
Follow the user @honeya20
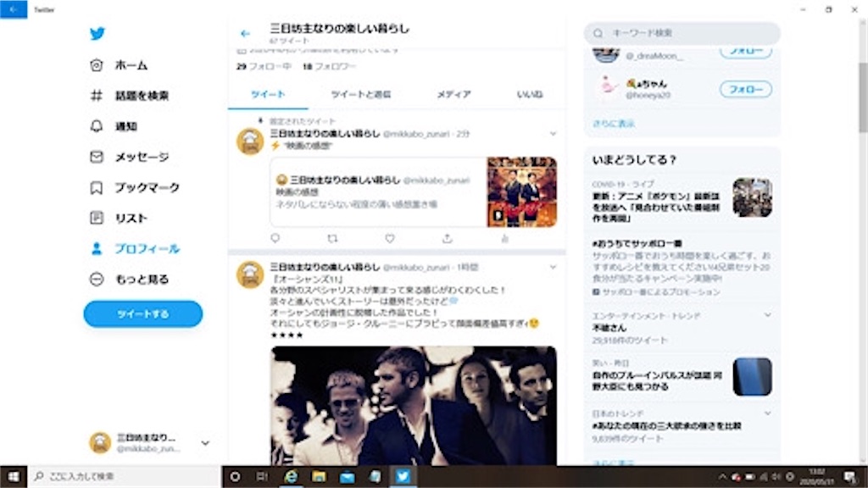[746, 89]
